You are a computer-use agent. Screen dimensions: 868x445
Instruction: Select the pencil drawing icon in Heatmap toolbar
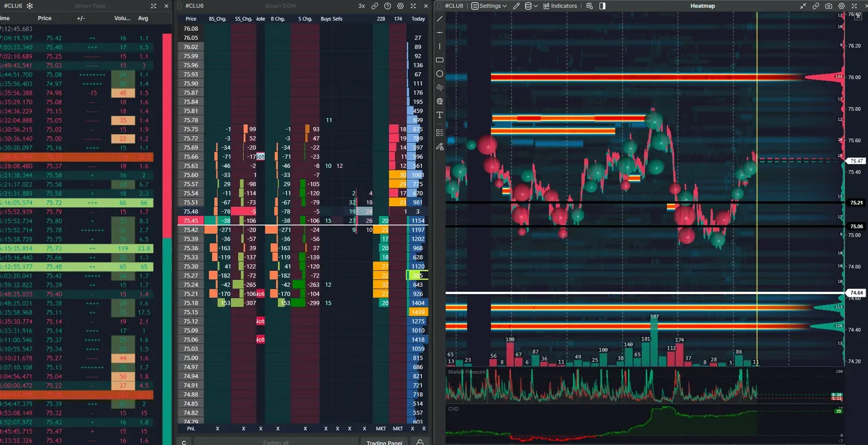click(x=516, y=6)
